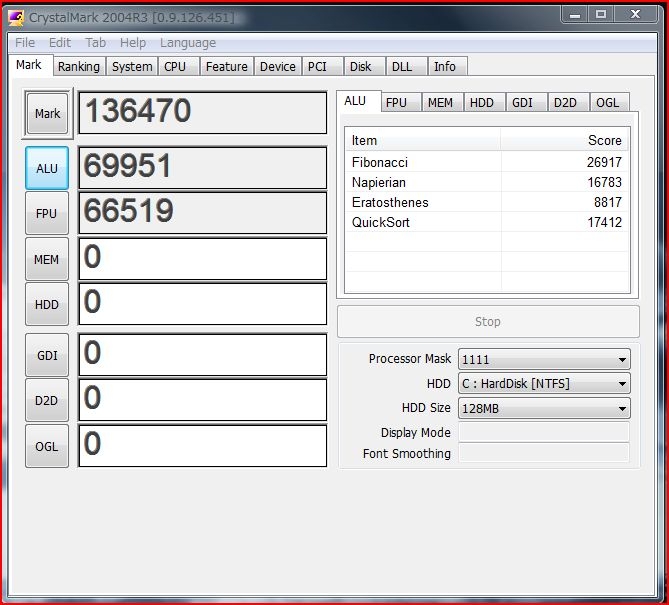Start the OGL benchmark button
This screenshot has height=605, width=669.
(47, 446)
